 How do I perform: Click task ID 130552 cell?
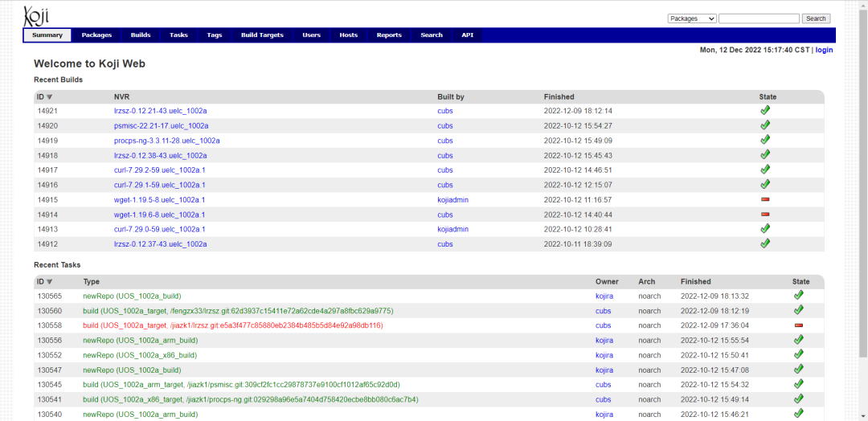50,355
